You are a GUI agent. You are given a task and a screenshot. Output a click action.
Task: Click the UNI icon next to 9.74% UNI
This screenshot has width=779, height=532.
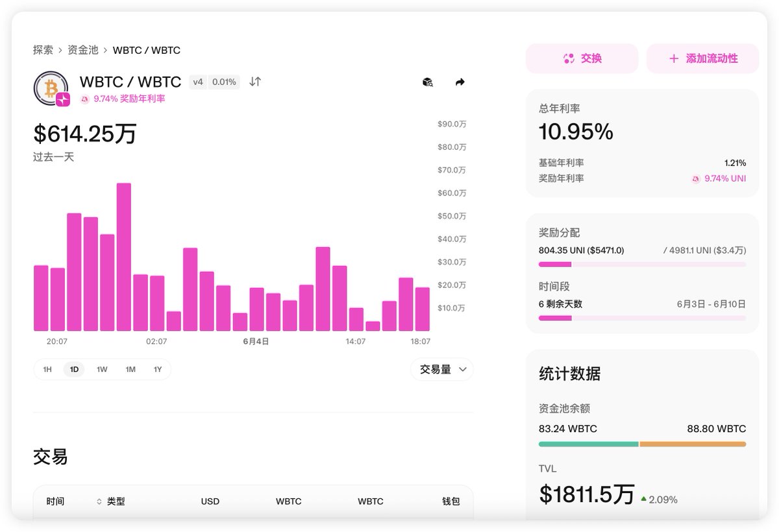(696, 178)
